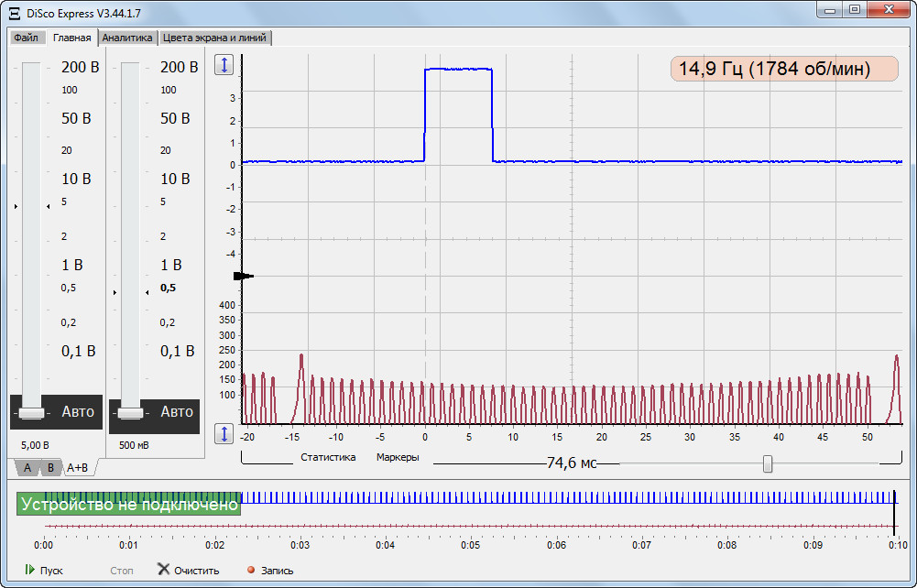Open the Файл tab

(x=27, y=38)
